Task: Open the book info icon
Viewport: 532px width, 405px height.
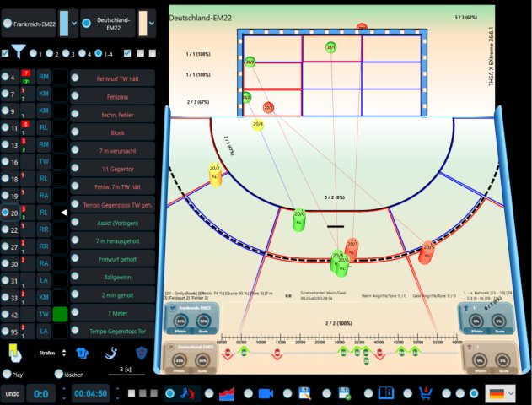Action: coord(386,393)
